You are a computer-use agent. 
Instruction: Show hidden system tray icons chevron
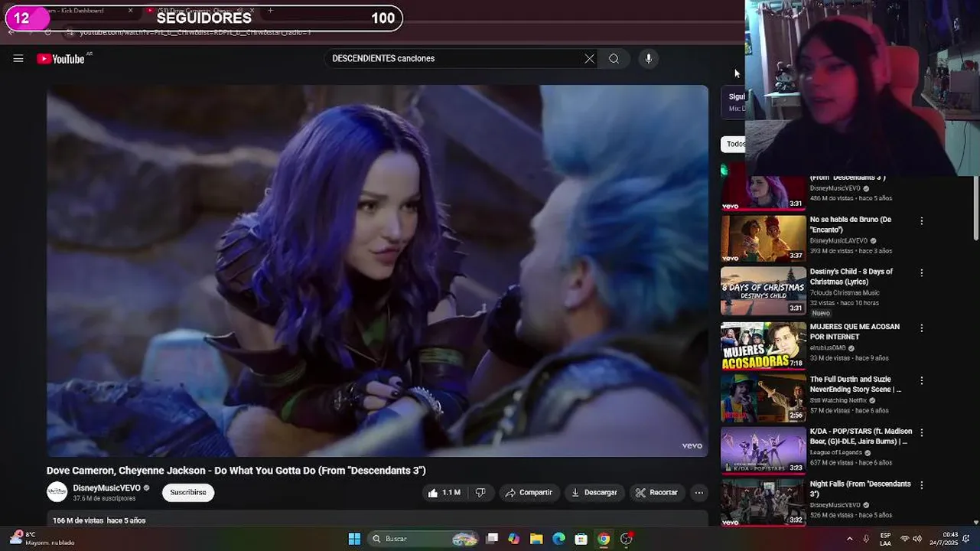click(849, 539)
